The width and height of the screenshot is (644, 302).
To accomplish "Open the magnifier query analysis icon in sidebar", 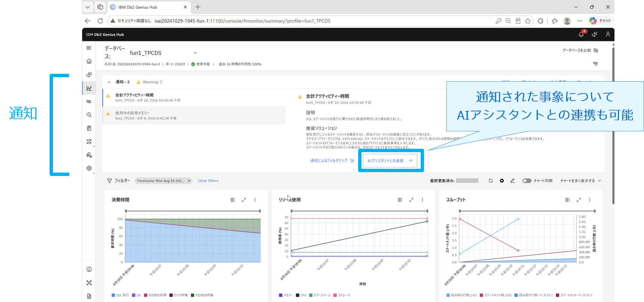I will click(x=89, y=115).
